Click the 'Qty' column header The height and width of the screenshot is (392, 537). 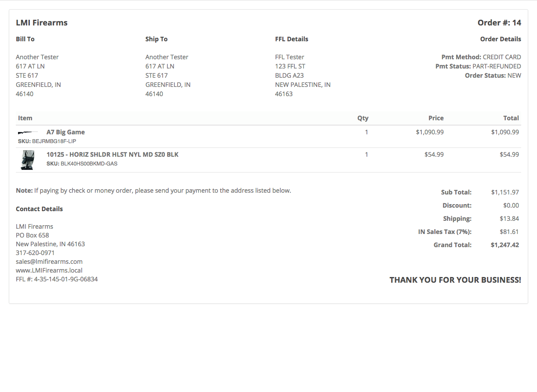click(x=363, y=118)
